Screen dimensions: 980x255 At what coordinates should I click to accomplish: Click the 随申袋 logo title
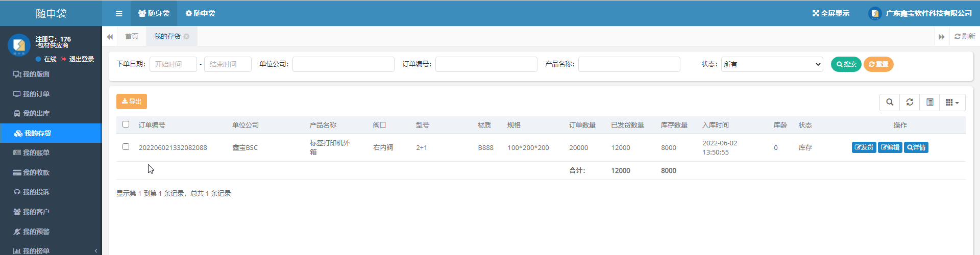click(51, 13)
